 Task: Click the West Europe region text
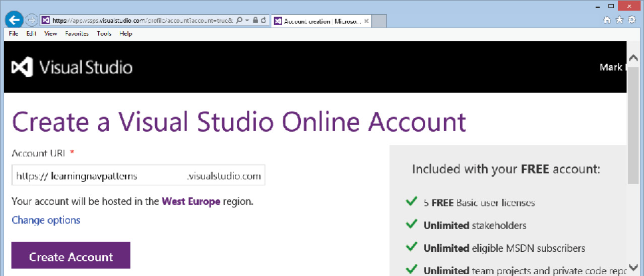(191, 201)
